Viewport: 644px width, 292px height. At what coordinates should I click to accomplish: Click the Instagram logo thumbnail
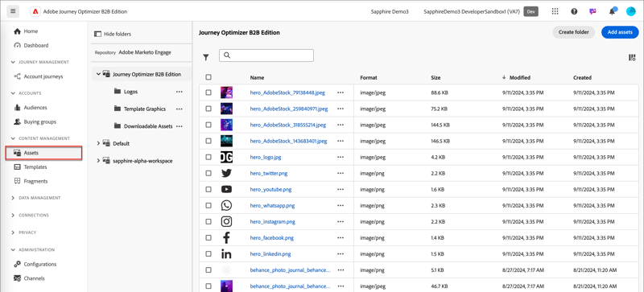click(x=226, y=221)
